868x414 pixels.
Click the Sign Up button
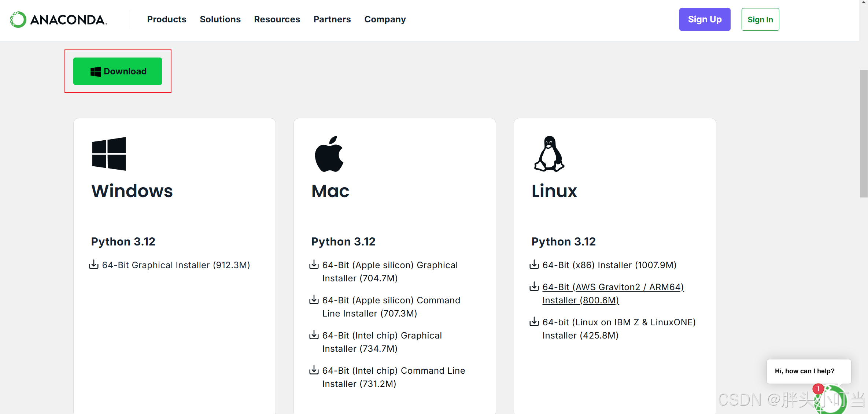[705, 19]
